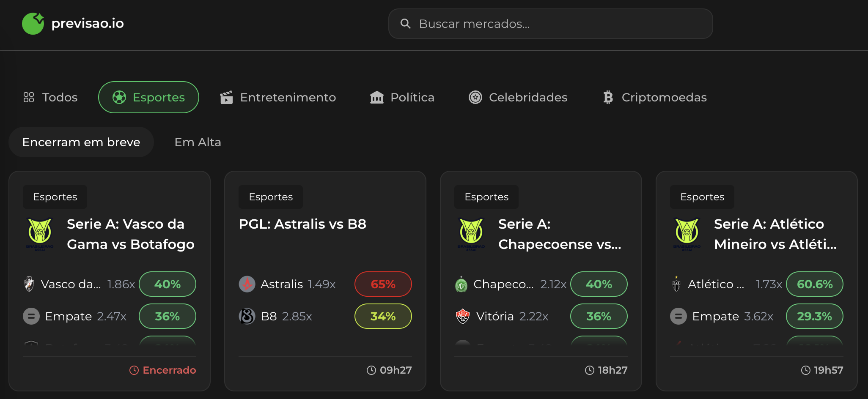Enable the Em Alta filter
The image size is (868, 399).
(x=197, y=142)
